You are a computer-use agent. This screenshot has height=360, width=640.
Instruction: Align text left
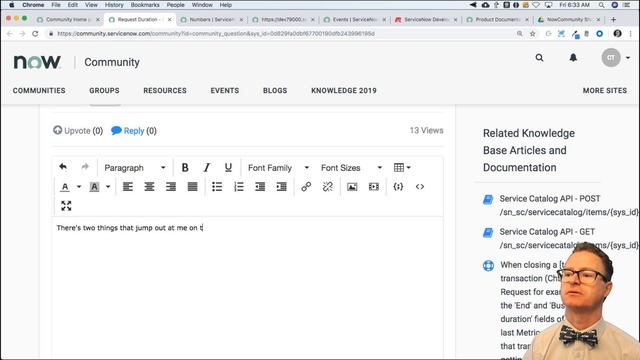click(128, 187)
